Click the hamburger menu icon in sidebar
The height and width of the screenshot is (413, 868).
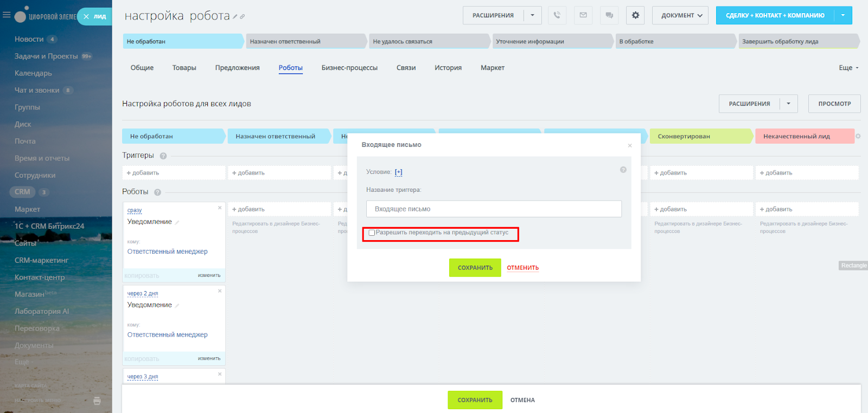[7, 15]
